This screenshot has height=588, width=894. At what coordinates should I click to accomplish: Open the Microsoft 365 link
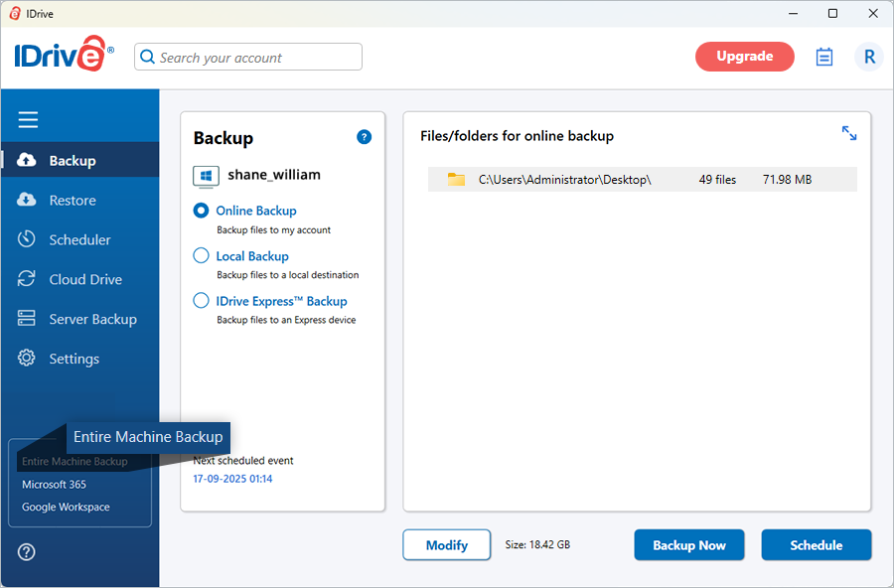pyautogui.click(x=55, y=484)
